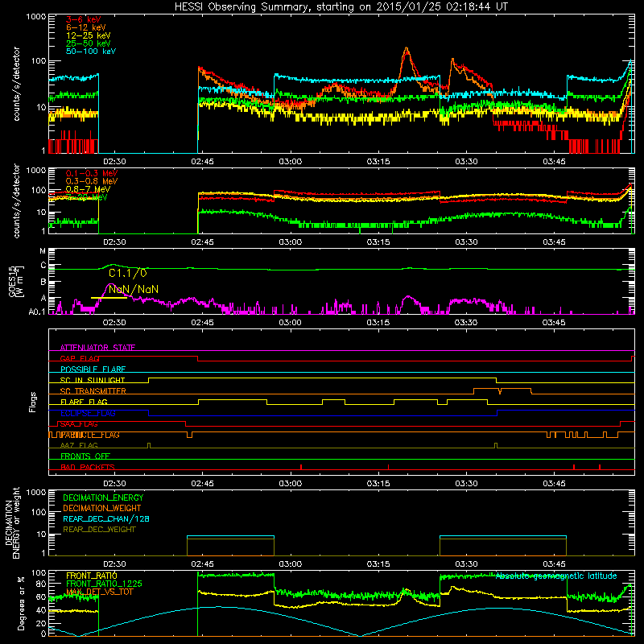Click the 02:45 tick label under flags panel
The height and width of the screenshot is (644, 644).
(x=202, y=484)
